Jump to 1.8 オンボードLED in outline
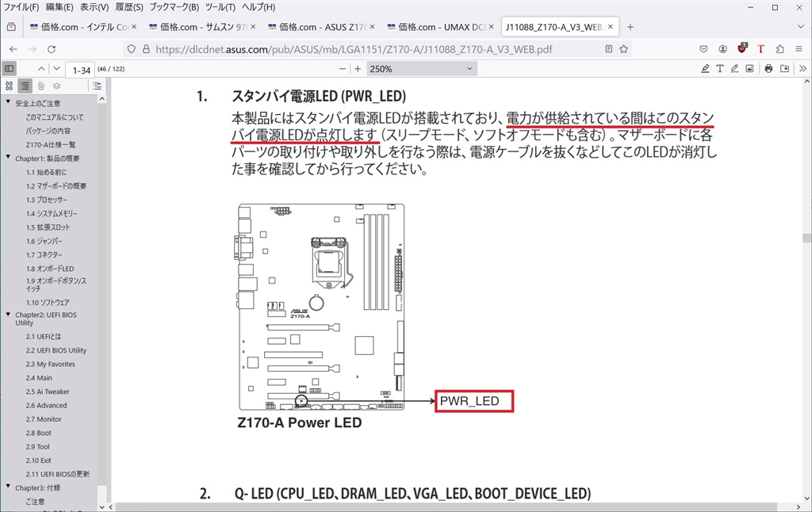The height and width of the screenshot is (512, 812). coord(50,269)
